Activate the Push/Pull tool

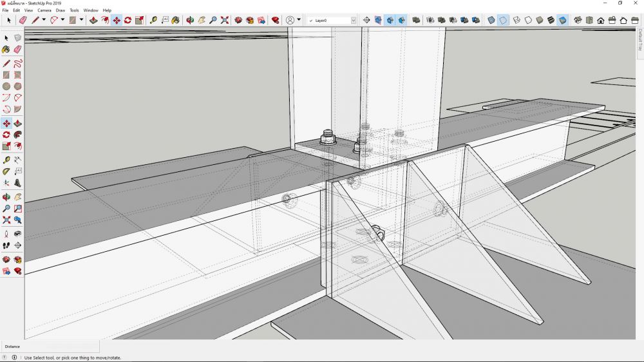(x=93, y=21)
